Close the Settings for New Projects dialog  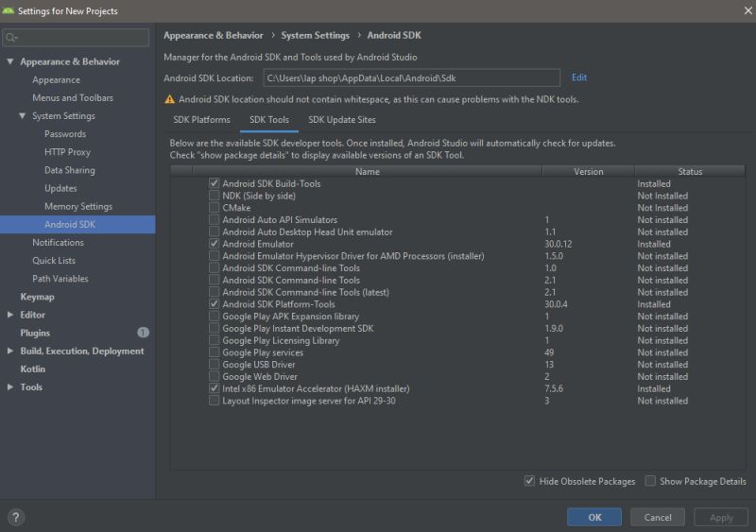pos(747,10)
